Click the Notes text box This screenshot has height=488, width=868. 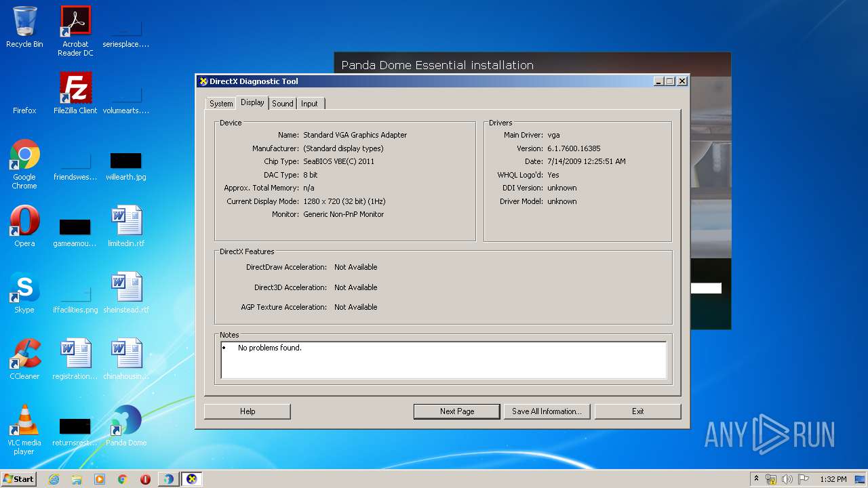click(x=443, y=359)
